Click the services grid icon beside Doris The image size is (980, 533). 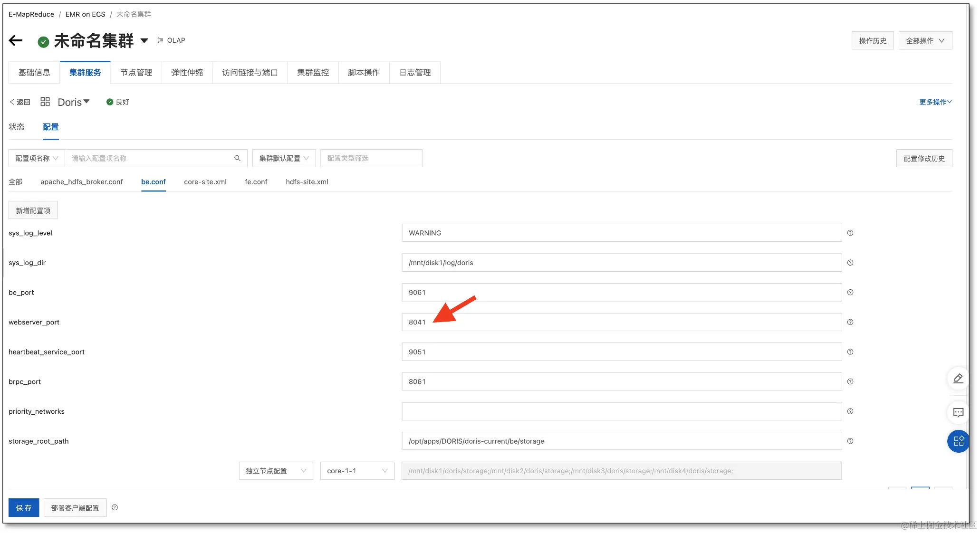click(x=45, y=102)
